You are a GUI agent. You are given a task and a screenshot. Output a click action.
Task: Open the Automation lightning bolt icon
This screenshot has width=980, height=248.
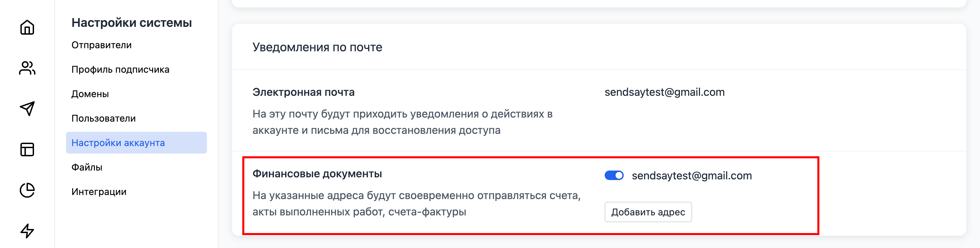[x=27, y=231]
